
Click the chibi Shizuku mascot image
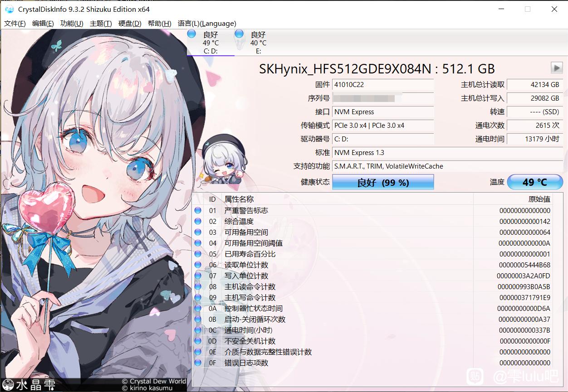[223, 160]
